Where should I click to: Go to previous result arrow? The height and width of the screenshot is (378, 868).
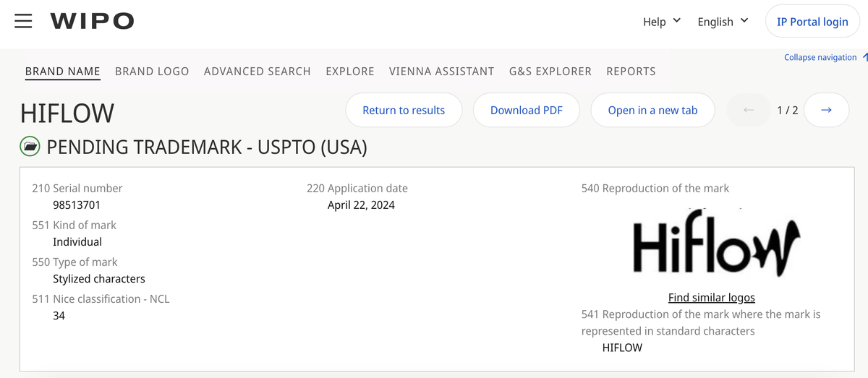[749, 110]
